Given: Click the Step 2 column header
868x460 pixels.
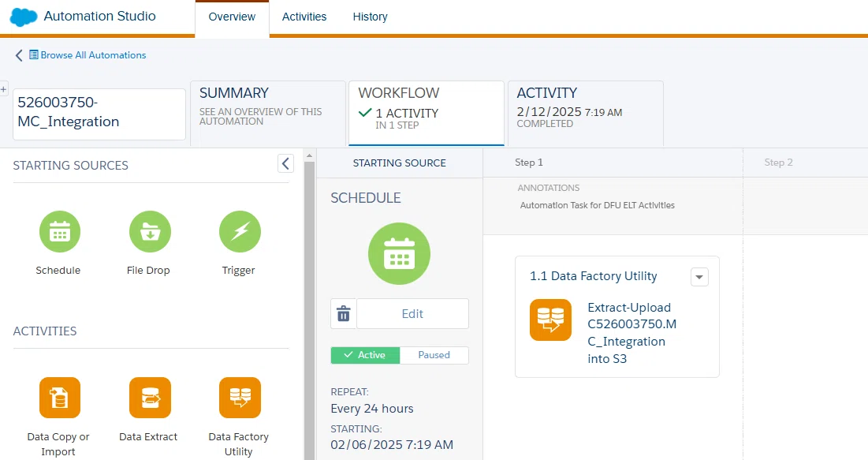Looking at the screenshot, I should point(778,163).
